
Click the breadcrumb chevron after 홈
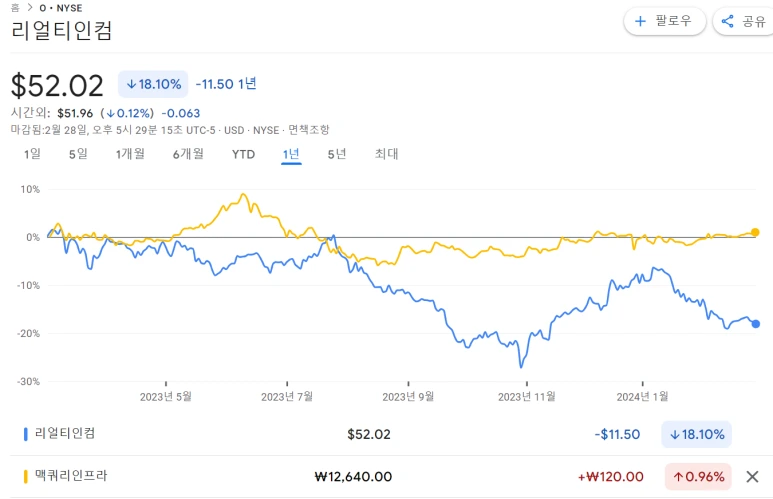30,7
